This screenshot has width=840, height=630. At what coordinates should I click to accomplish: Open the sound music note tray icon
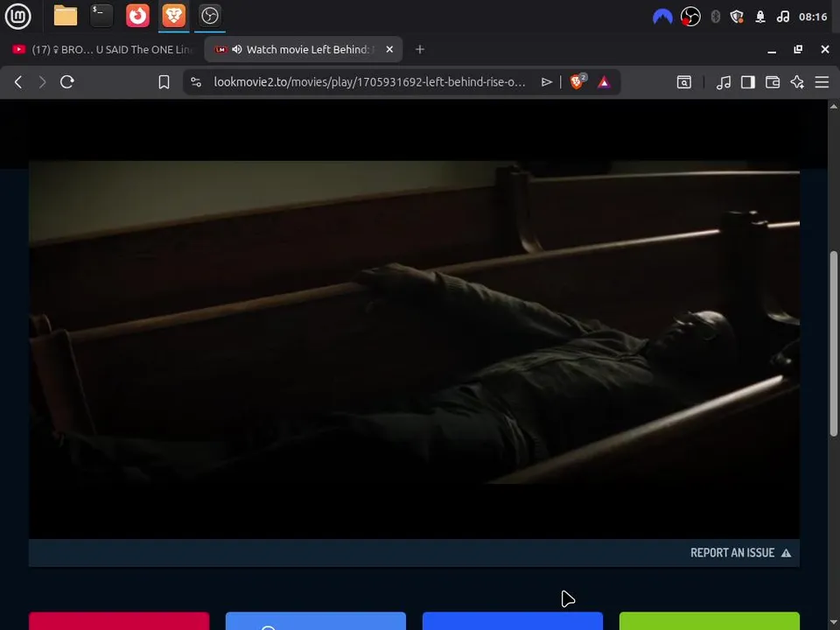[x=782, y=17]
